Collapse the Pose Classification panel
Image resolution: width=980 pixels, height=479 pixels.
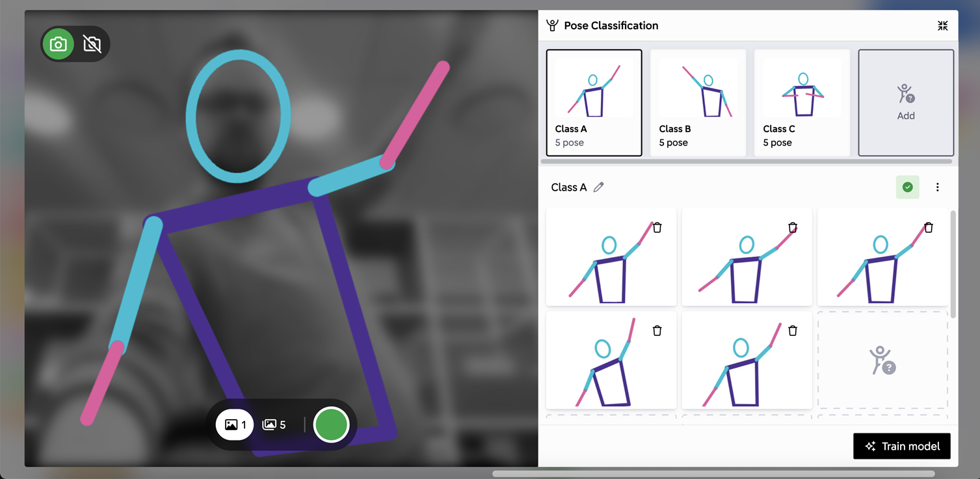(x=942, y=26)
